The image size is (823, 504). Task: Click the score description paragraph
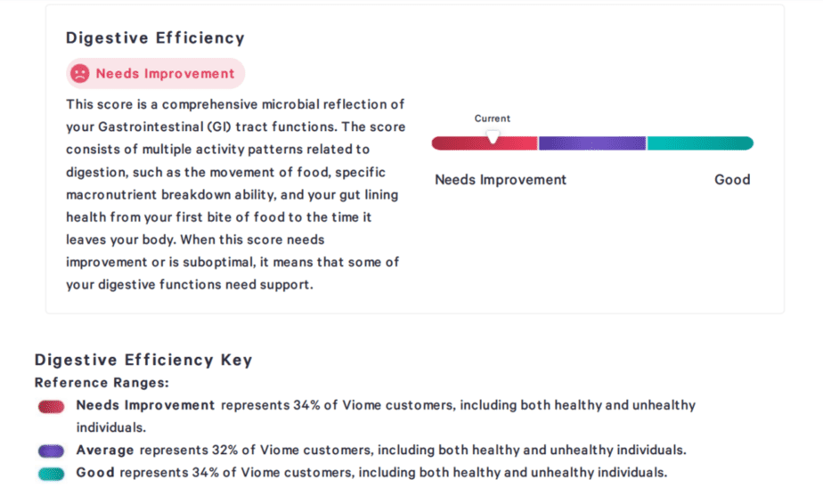coord(236,194)
